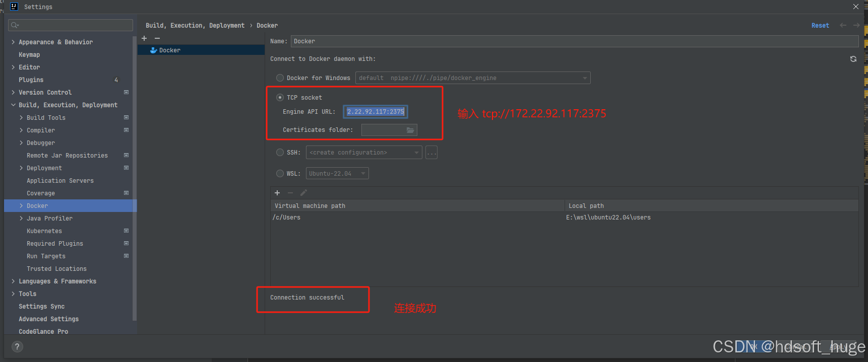The image size is (868, 362).
Task: Click project-level icon beside Deployment
Action: pyautogui.click(x=126, y=168)
